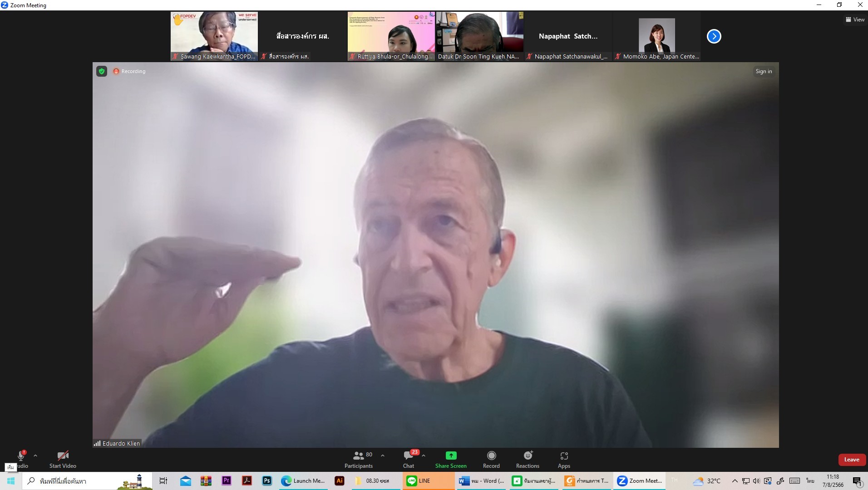Open the Mail app from the taskbar
This screenshot has height=490, width=868.
[x=185, y=481]
